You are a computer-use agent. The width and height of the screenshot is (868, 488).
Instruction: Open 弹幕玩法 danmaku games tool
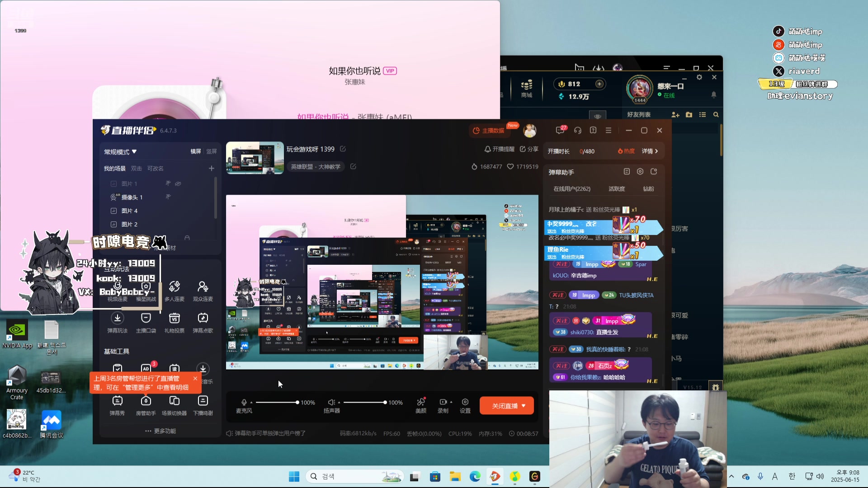[x=117, y=323]
